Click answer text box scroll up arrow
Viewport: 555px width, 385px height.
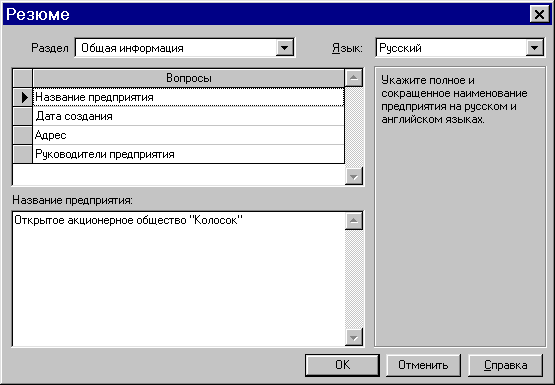tap(354, 221)
